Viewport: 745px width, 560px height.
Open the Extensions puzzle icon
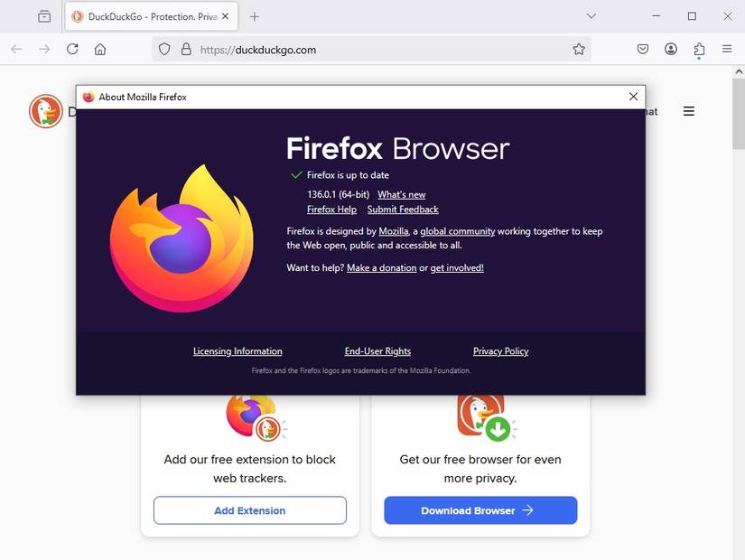(x=699, y=50)
